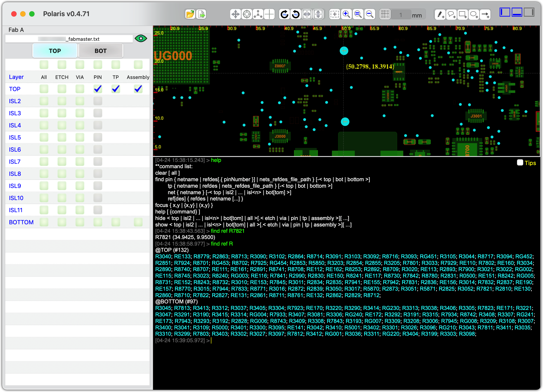Check All for the ISL5 layer
The image size is (543, 392).
click(44, 137)
